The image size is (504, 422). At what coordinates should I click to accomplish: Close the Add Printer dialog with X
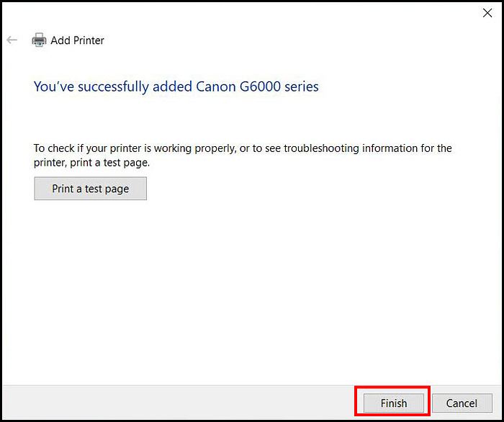click(x=487, y=13)
